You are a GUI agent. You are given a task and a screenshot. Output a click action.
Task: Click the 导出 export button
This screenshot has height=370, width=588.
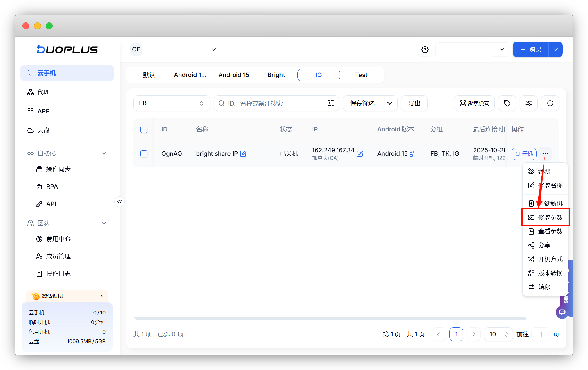414,103
